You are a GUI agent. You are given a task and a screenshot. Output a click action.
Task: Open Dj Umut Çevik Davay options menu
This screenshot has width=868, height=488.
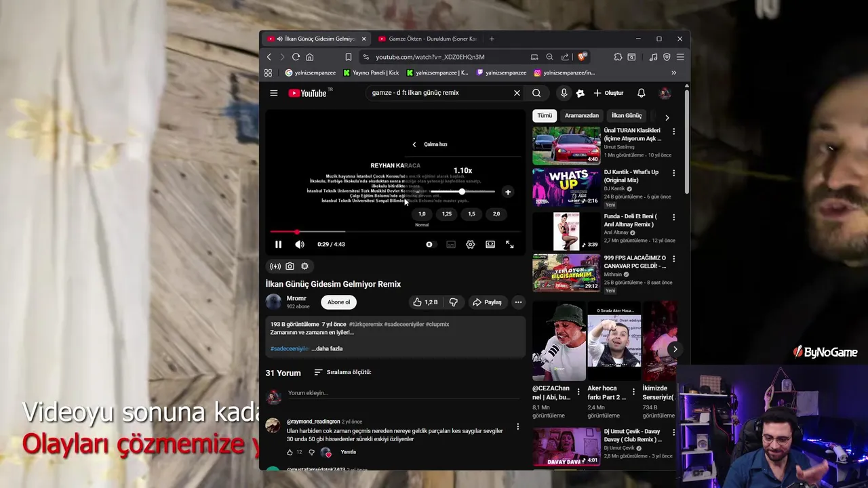tap(673, 432)
